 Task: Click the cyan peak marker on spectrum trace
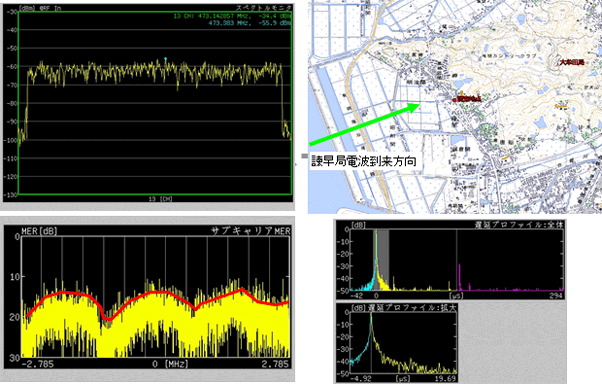(x=165, y=59)
